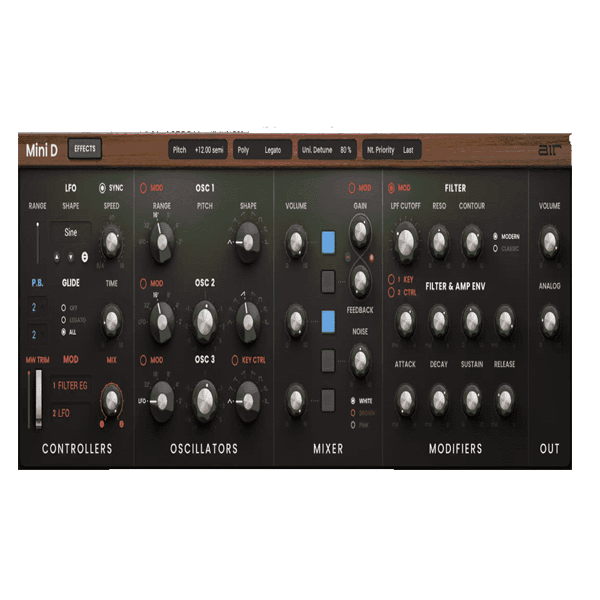Select the Glide ALL option

[64, 332]
